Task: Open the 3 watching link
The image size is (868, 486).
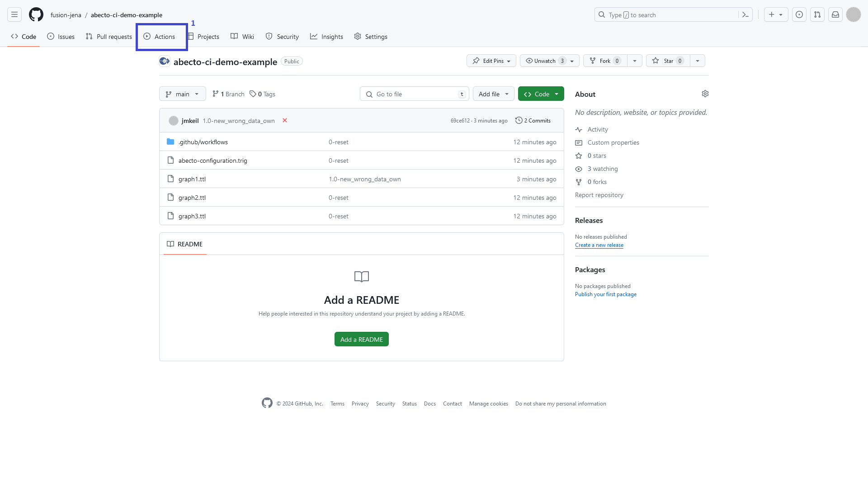Action: 597,169
